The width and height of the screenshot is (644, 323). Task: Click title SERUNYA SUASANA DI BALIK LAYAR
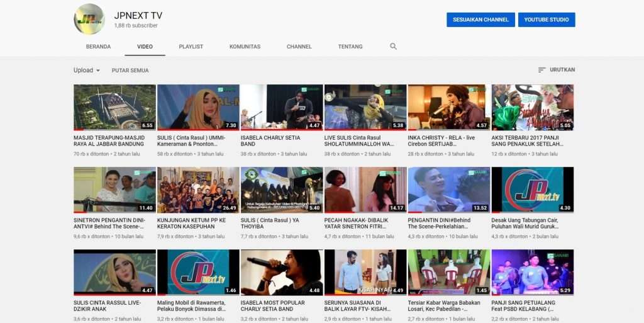coord(357,306)
